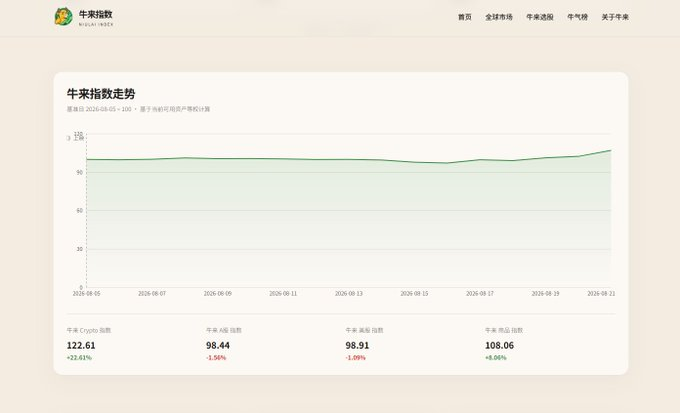Viewport: 680px width, 413px height.
Task: Click the chart line's last point at 2026-08-21
Action: [x=611, y=151]
